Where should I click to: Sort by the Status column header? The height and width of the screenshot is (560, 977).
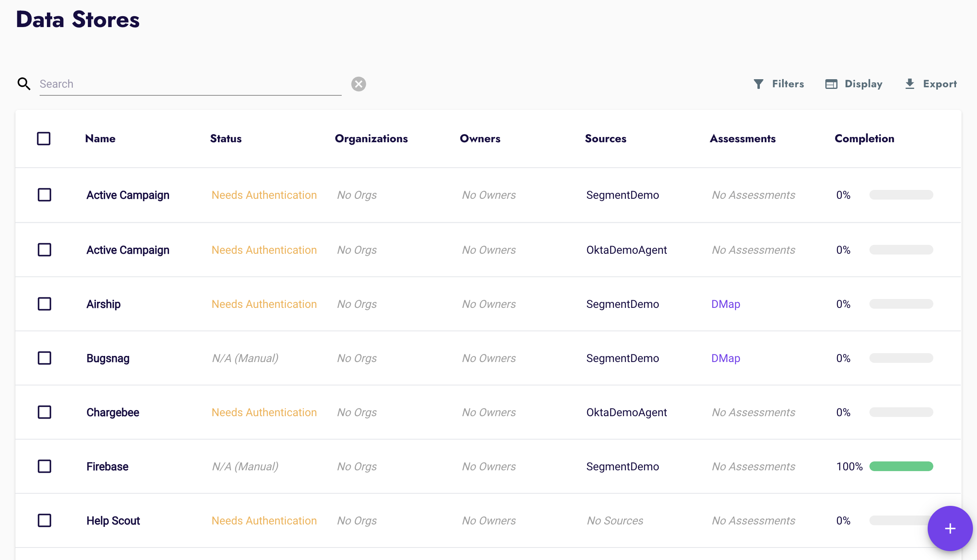click(x=226, y=139)
